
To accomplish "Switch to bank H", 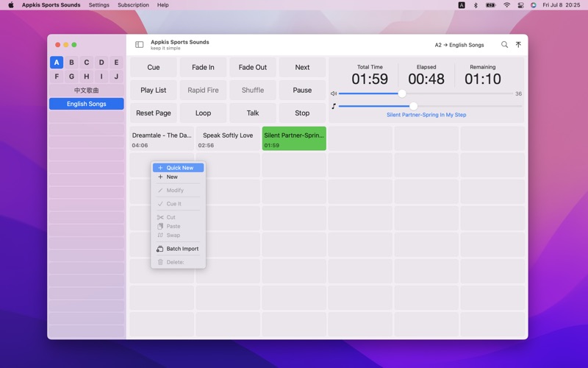I will click(86, 77).
